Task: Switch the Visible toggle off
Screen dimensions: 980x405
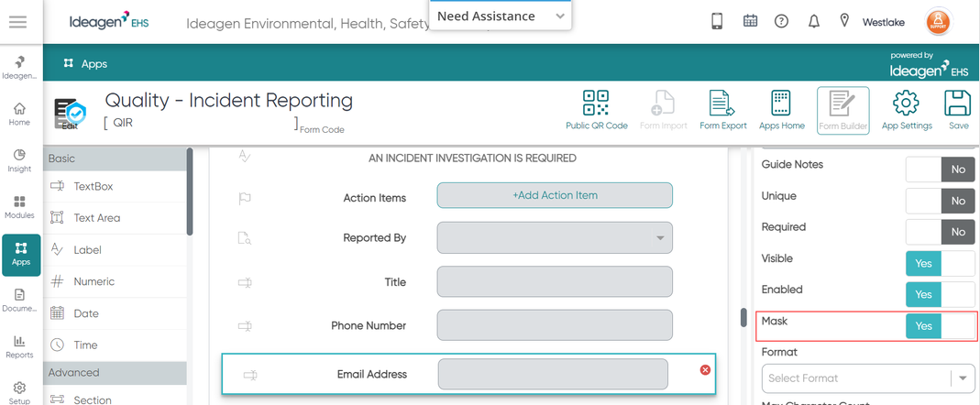Action: [x=941, y=263]
